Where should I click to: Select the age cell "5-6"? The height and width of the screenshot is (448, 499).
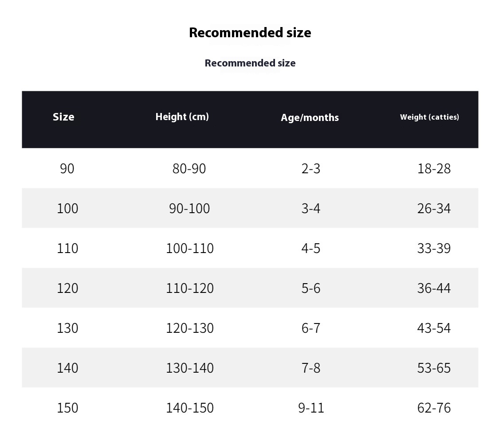point(310,288)
